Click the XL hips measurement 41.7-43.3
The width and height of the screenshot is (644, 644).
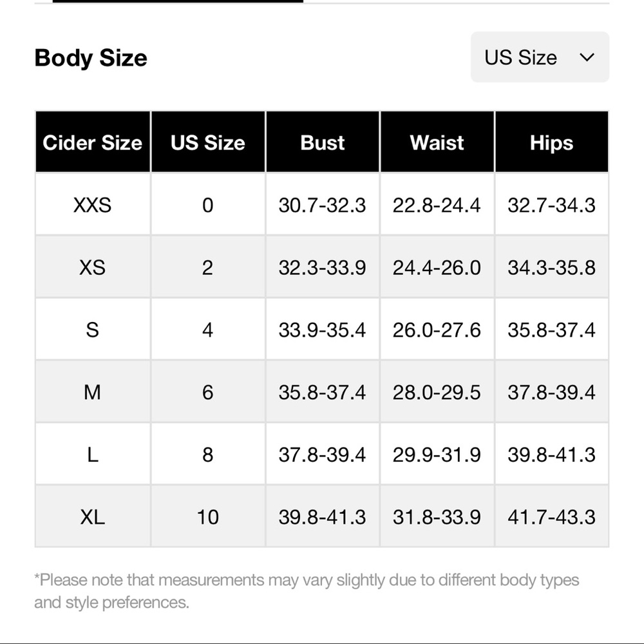pos(551,516)
